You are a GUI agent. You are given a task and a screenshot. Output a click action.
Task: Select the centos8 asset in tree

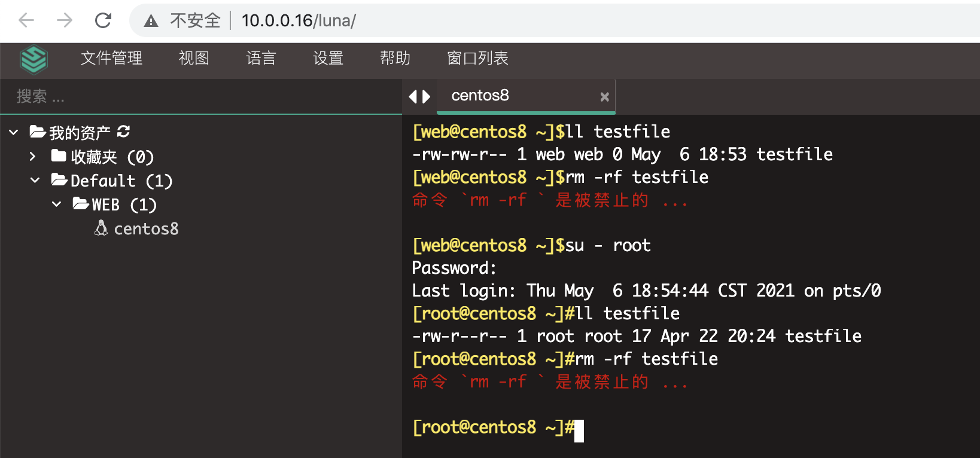(147, 228)
